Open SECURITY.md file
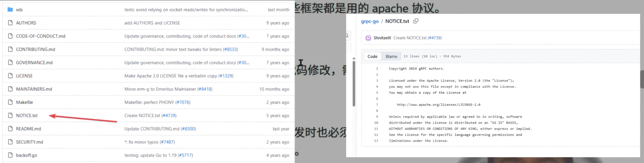Screen dimensions: 644x163 point(29,142)
